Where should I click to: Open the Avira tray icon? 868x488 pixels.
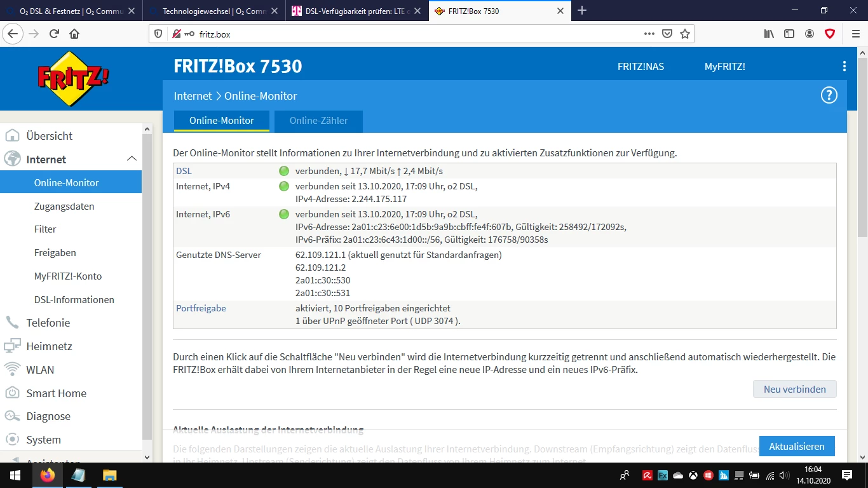pos(648,475)
